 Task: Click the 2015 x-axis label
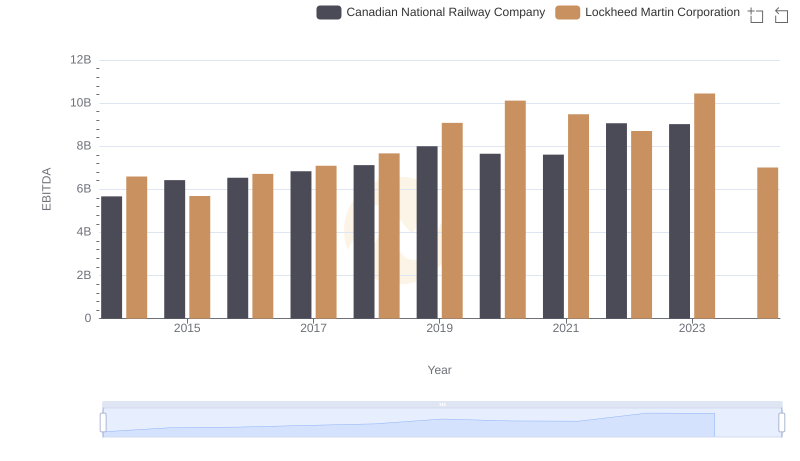[187, 328]
